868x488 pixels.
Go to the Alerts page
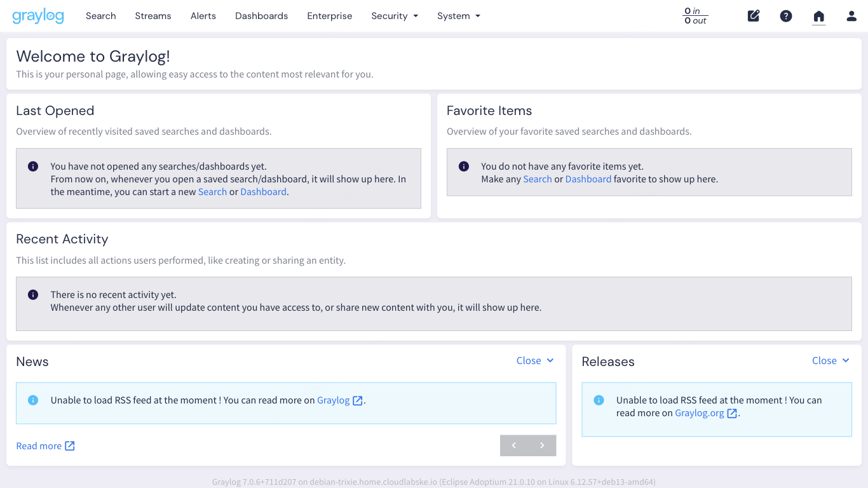(x=203, y=16)
